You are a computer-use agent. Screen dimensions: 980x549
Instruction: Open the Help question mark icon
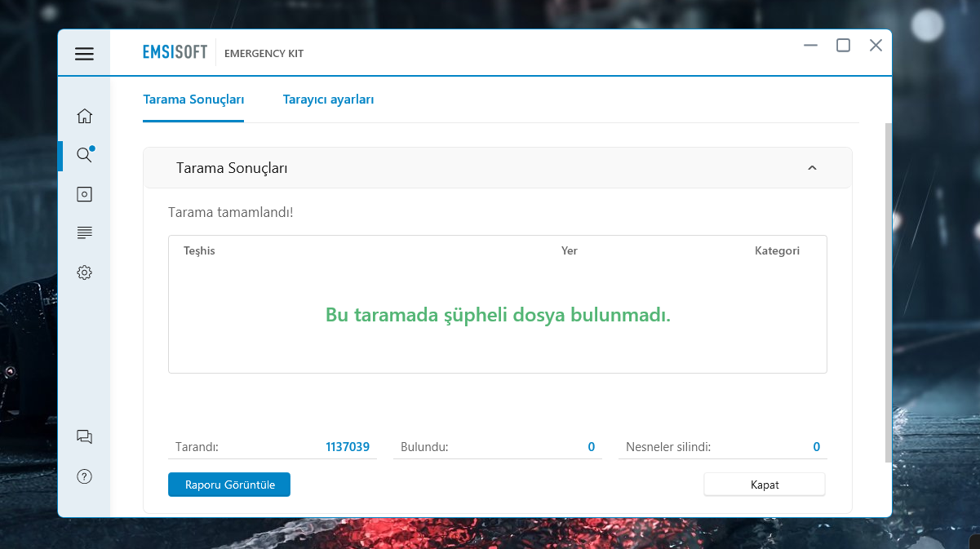[84, 476]
